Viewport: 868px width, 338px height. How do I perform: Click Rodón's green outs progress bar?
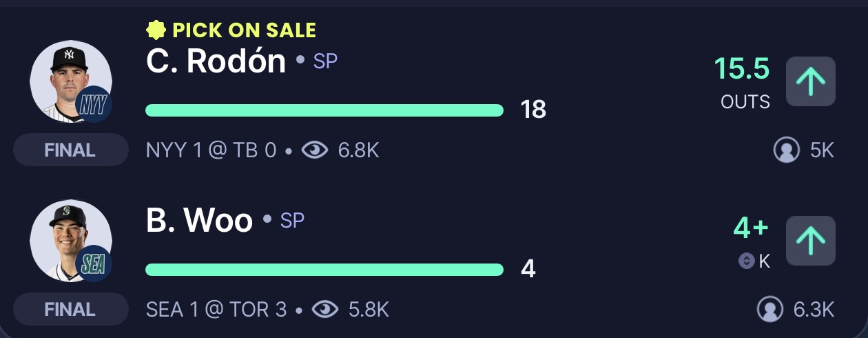click(324, 110)
